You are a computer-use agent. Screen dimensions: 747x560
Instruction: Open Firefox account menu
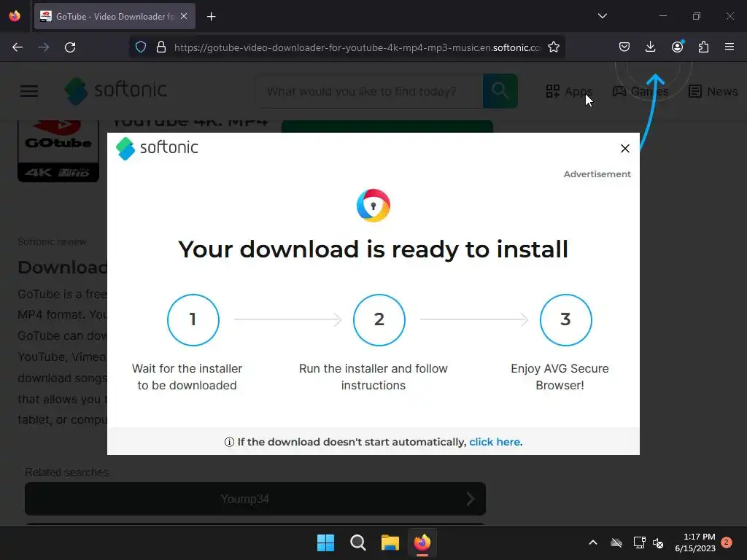tap(677, 47)
